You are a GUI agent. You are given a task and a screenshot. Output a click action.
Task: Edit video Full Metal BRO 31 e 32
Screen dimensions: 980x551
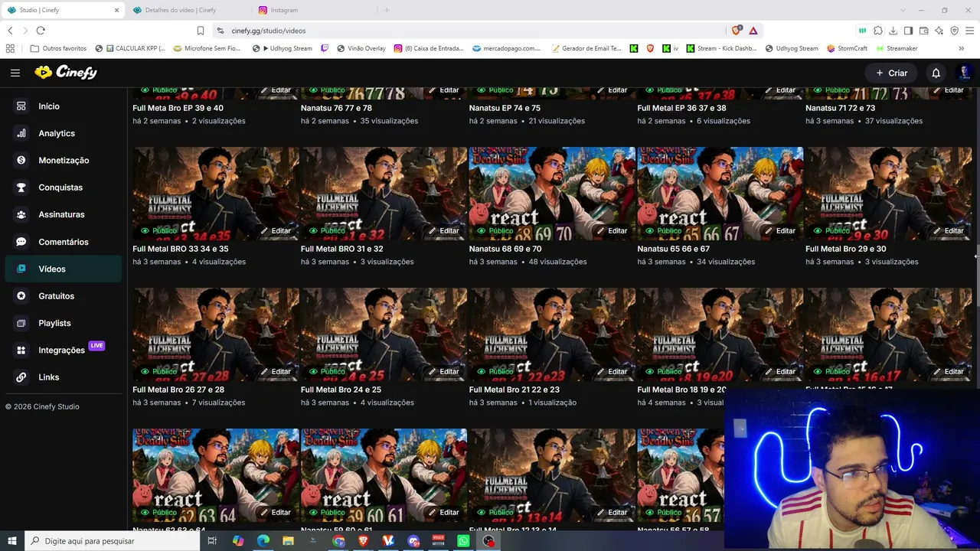444,230
